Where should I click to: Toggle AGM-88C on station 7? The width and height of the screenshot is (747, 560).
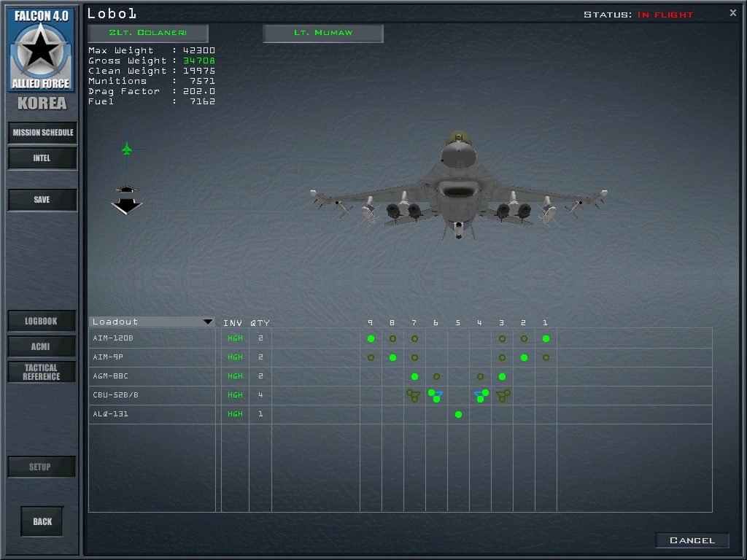pos(414,377)
